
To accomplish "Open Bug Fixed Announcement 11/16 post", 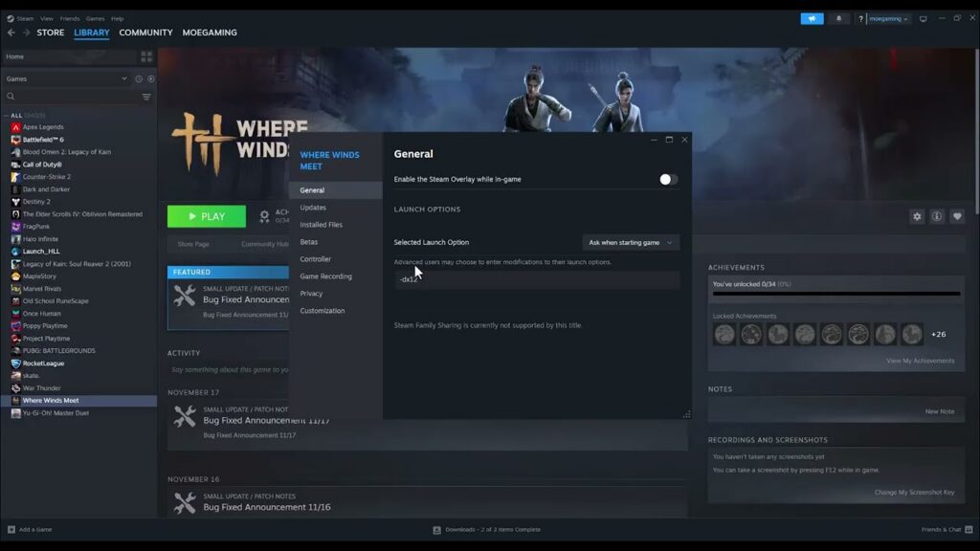I will click(x=266, y=507).
